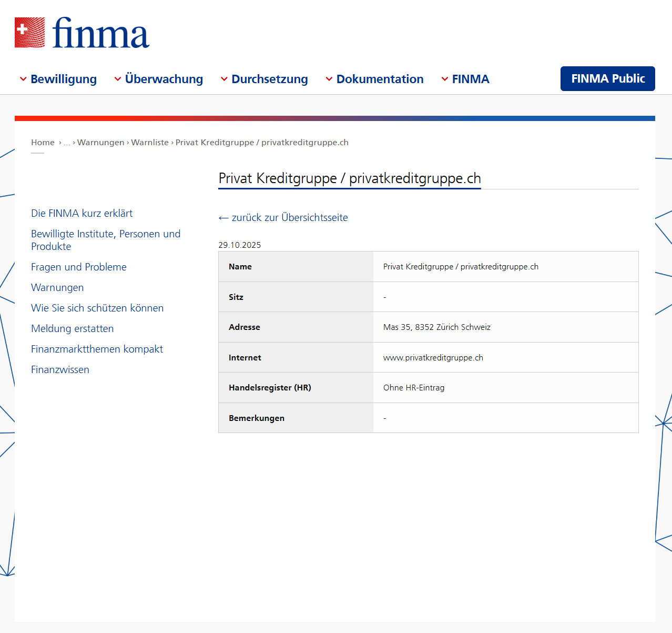Screen dimensions: 672x633
Task: Go to Home in breadcrumb
Action: pos(43,143)
